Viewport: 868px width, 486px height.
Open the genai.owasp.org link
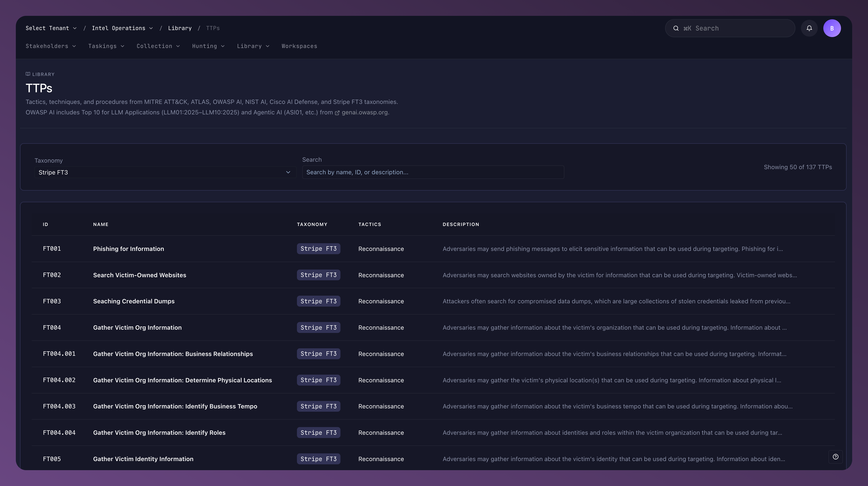(365, 113)
